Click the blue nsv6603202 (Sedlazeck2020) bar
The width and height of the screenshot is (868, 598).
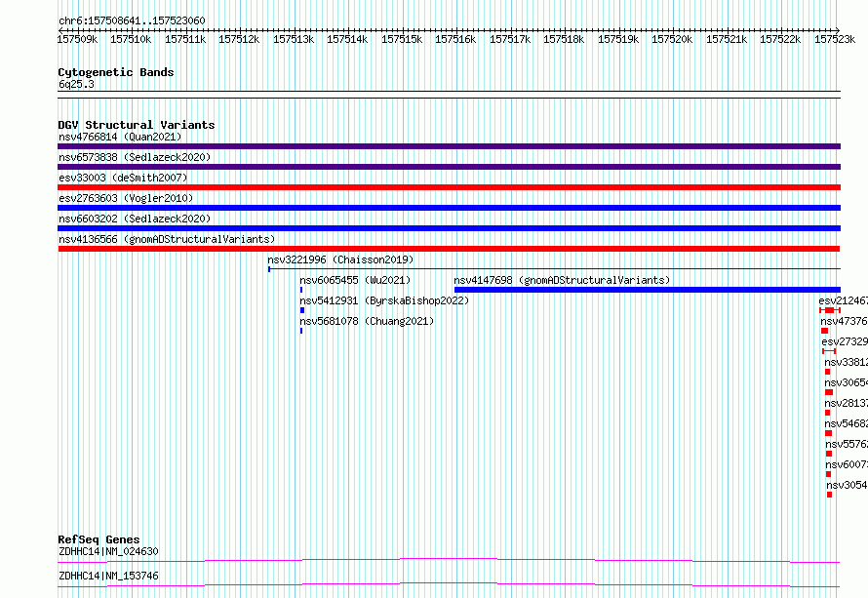(449, 228)
